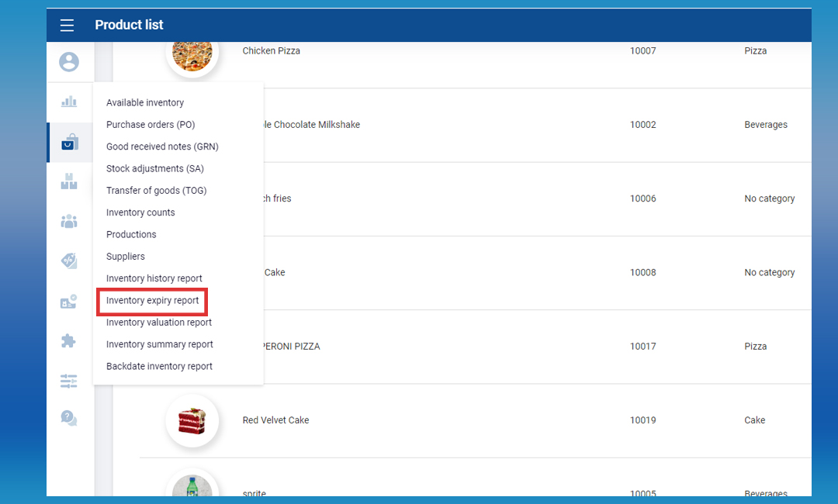The width and height of the screenshot is (838, 504).
Task: Open the Chicken Pizza product name
Action: click(272, 51)
